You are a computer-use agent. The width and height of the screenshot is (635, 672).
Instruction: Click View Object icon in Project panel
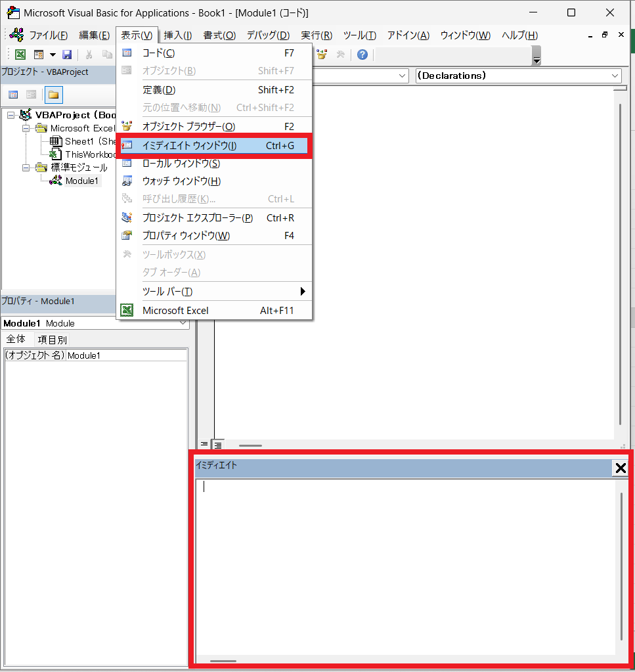[31, 95]
